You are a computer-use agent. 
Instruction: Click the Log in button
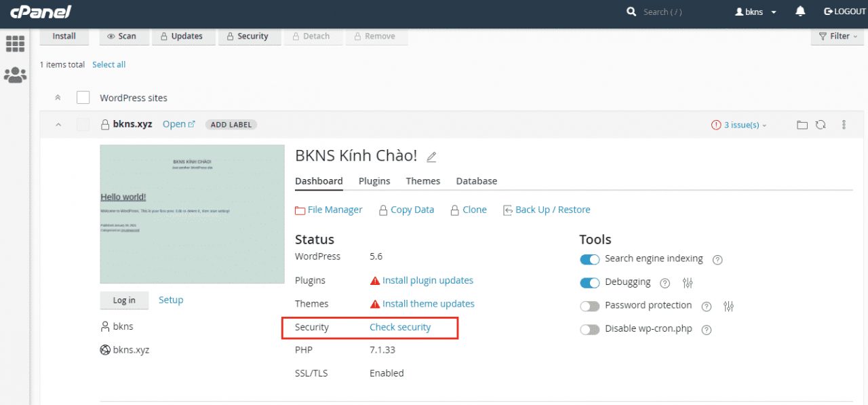point(124,301)
